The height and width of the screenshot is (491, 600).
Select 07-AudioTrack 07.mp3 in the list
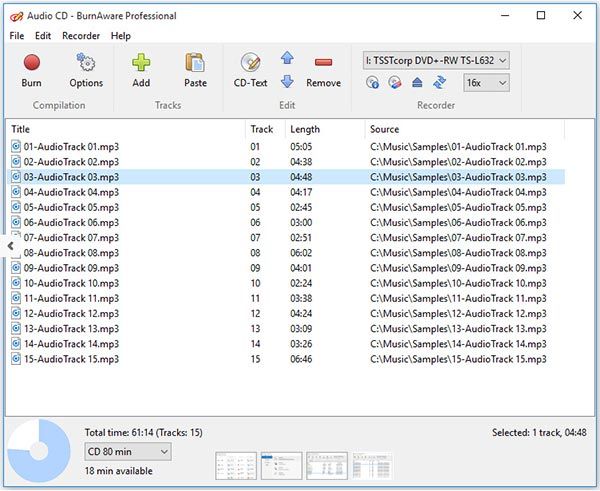coord(70,238)
